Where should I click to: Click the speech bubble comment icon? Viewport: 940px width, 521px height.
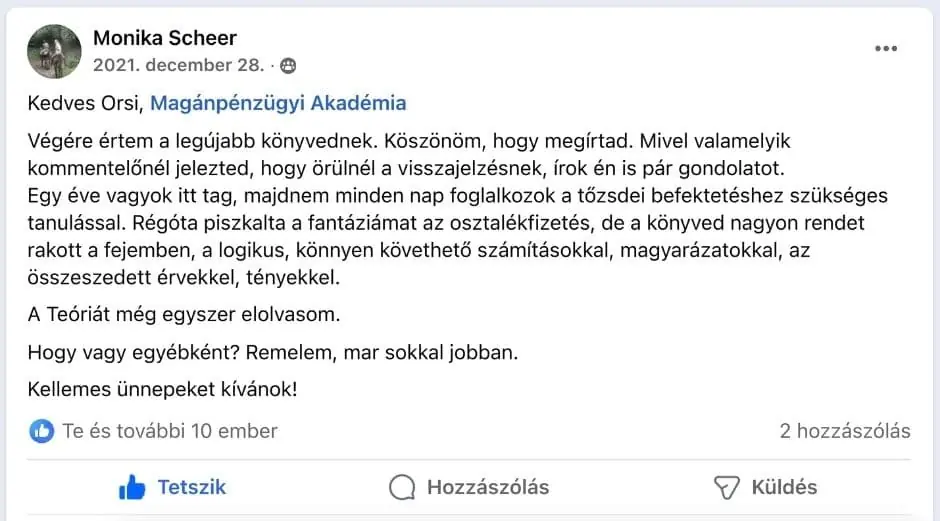pos(402,487)
